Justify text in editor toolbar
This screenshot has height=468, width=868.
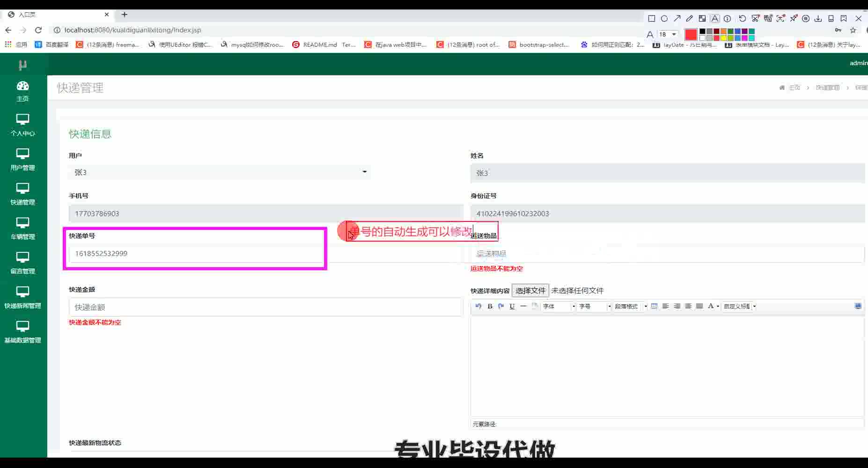tap(699, 307)
